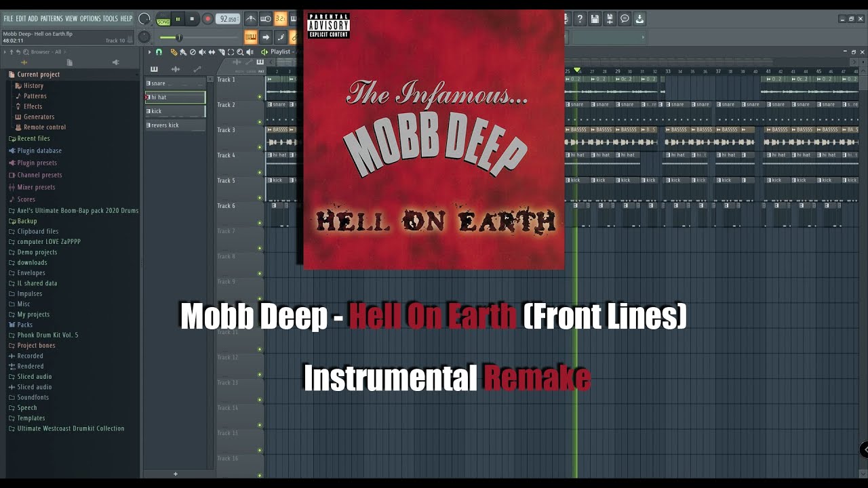
Task: Click the record button
Action: (x=208, y=20)
